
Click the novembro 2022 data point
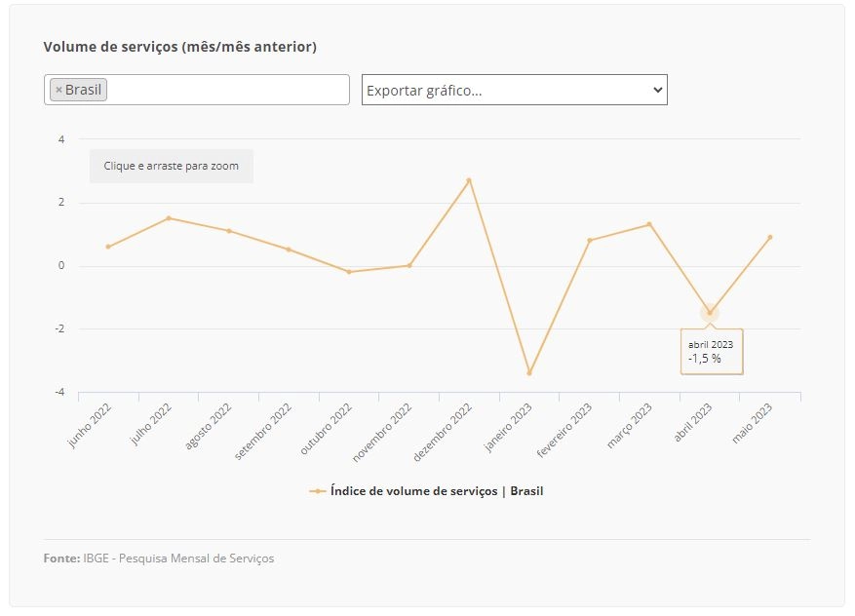point(409,265)
